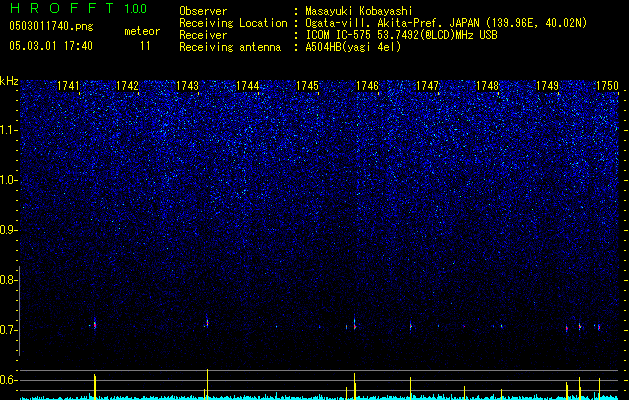This screenshot has width=629, height=400.
Task: Click the 'Receiving Location' label
Action: pos(233,23)
